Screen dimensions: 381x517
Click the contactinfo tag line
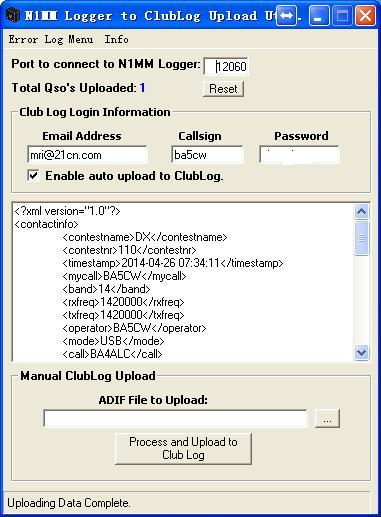point(47,224)
